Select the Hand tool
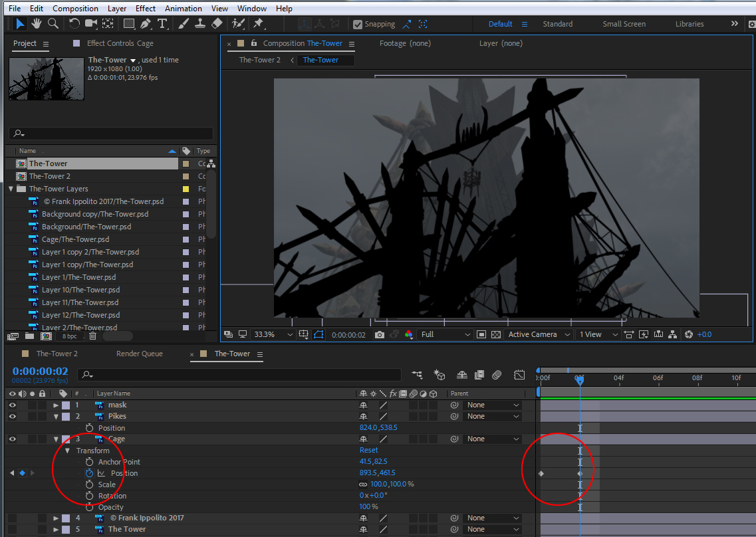This screenshot has height=537, width=756. 37,24
